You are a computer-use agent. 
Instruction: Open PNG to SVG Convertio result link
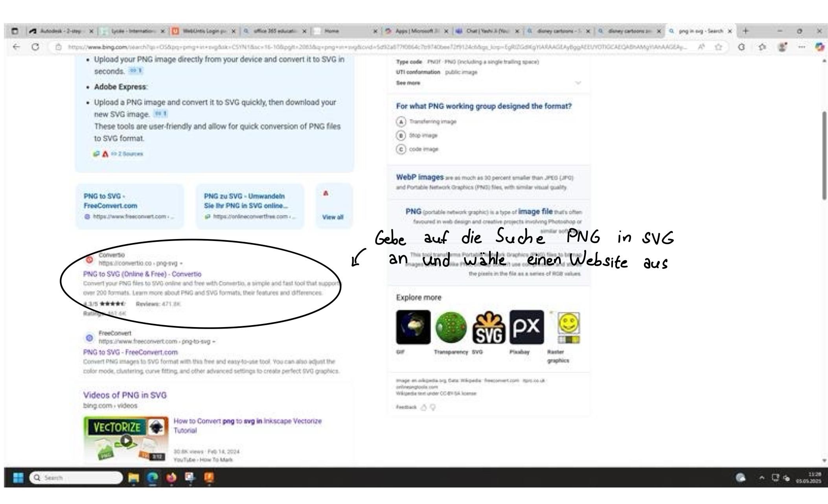142,274
